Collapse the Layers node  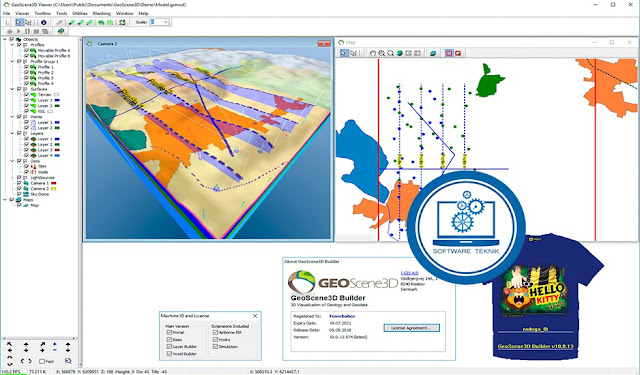[x=12, y=133]
